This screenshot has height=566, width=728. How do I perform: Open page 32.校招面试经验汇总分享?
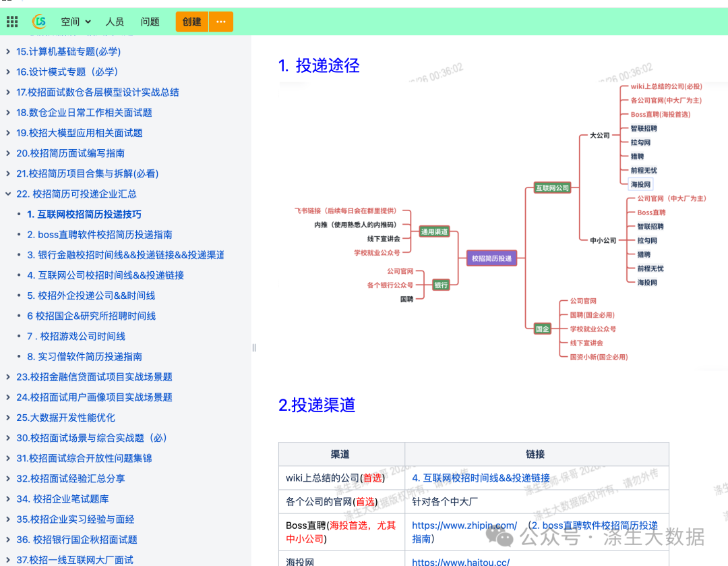[x=71, y=478]
